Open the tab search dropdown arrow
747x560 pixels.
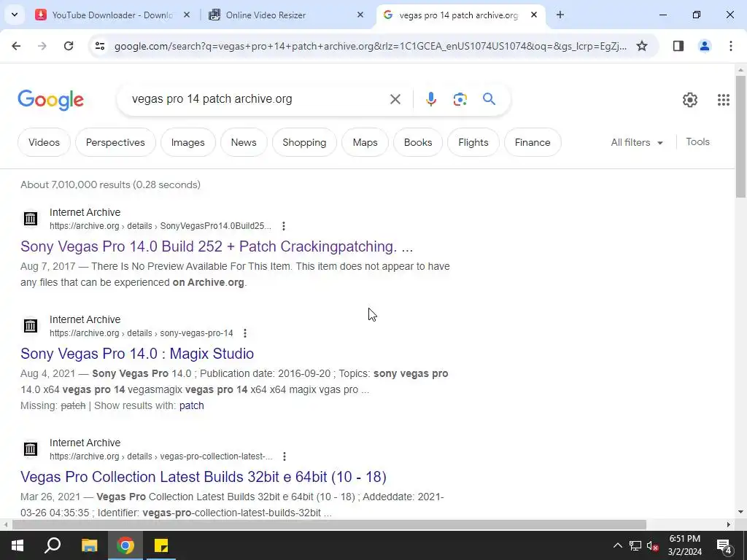(x=15, y=15)
